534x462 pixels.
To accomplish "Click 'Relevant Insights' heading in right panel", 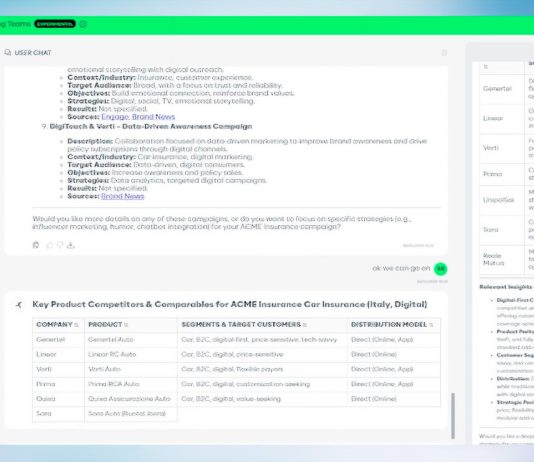I will (506, 287).
